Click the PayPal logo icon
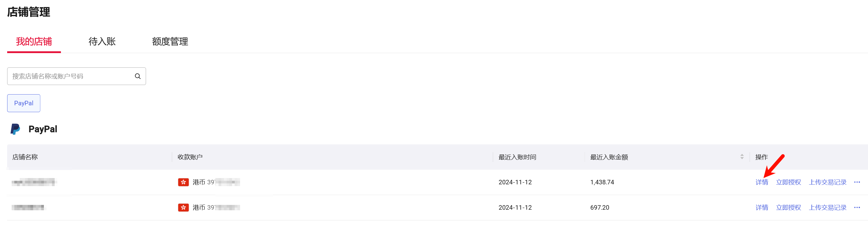868x238 pixels. [15, 129]
